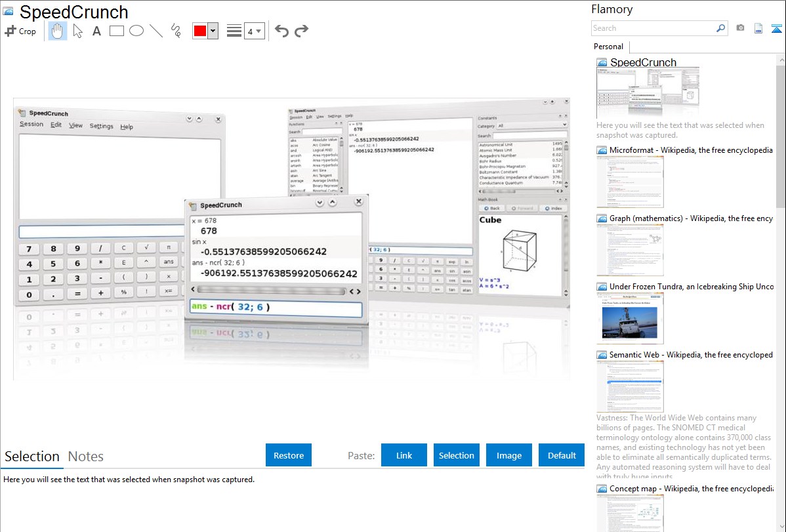The width and height of the screenshot is (786, 532).
Task: Click the Graph (mathematics) - Wikipedia title
Action: [691, 218]
